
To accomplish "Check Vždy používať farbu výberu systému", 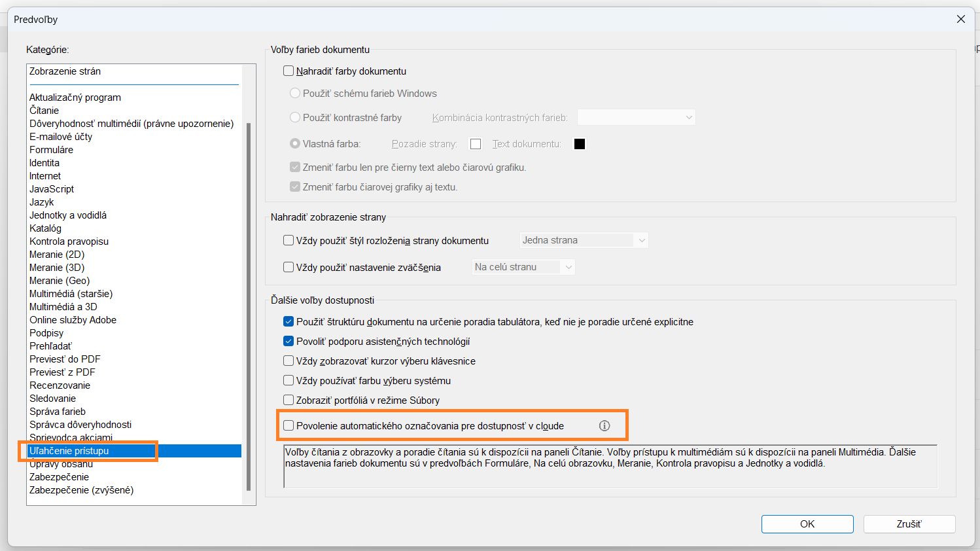I will tap(289, 380).
